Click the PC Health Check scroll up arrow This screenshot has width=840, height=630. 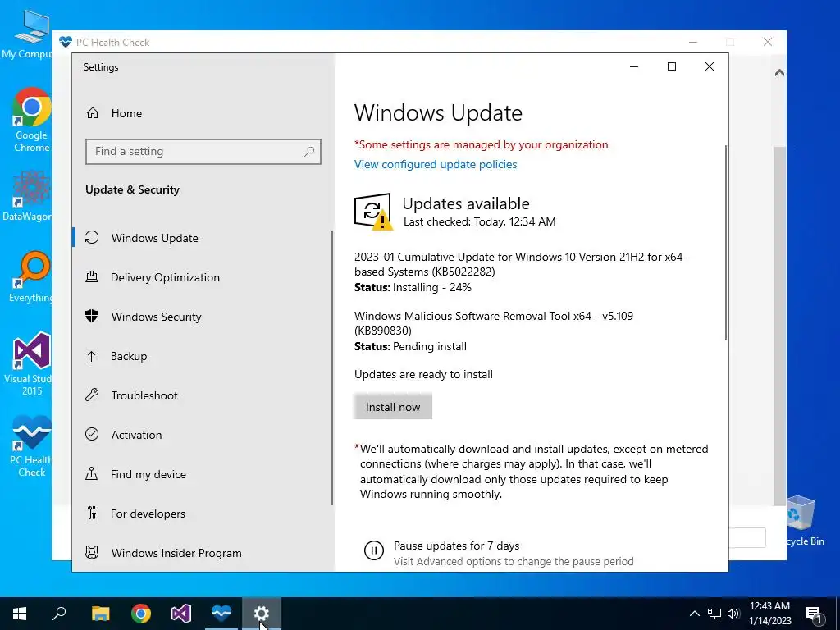point(779,72)
